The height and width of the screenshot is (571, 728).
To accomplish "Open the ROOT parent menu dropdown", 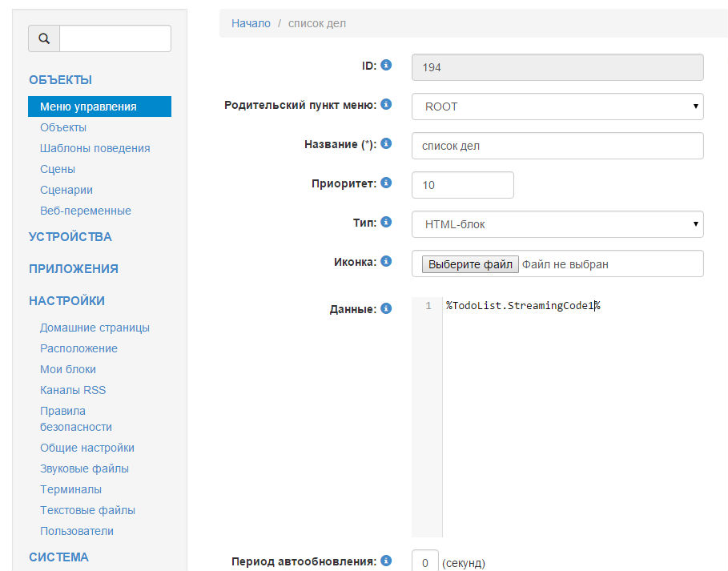I will 557,107.
